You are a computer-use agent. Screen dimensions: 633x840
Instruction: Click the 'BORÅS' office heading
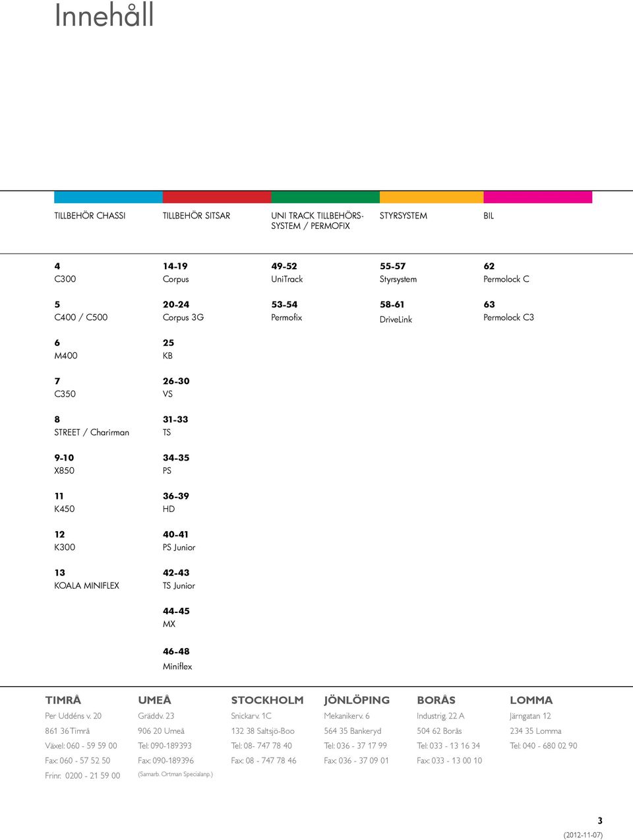click(437, 700)
